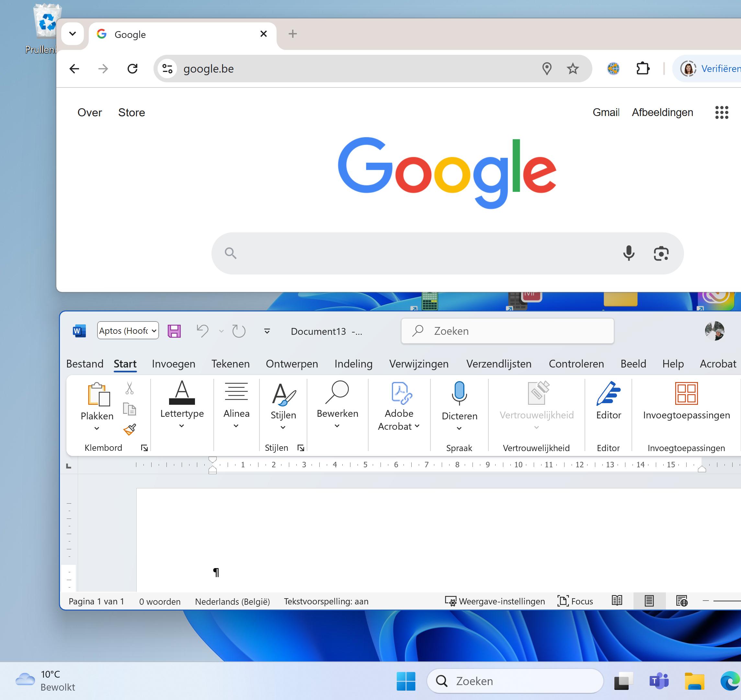
Task: Toggle Focus mode in status bar
Action: tap(575, 601)
